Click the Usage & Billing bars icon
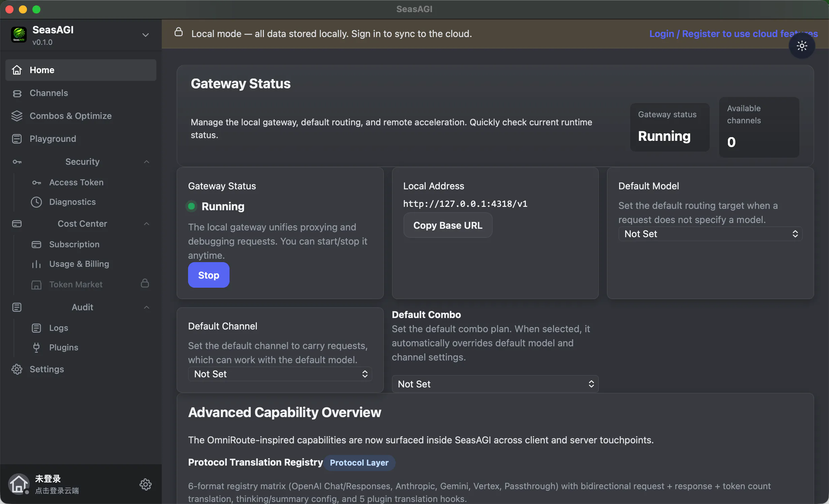 point(36,264)
